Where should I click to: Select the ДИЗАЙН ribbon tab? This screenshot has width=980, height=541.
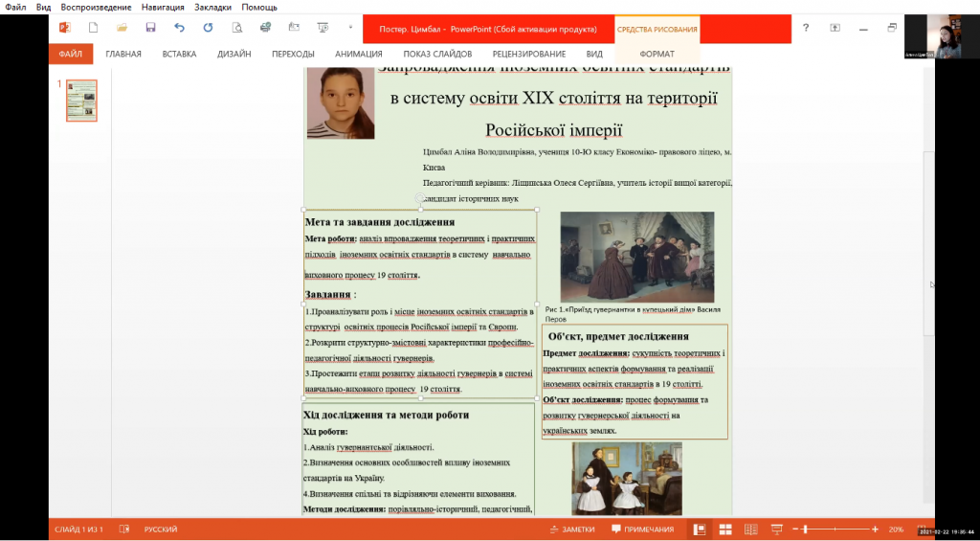point(234,54)
